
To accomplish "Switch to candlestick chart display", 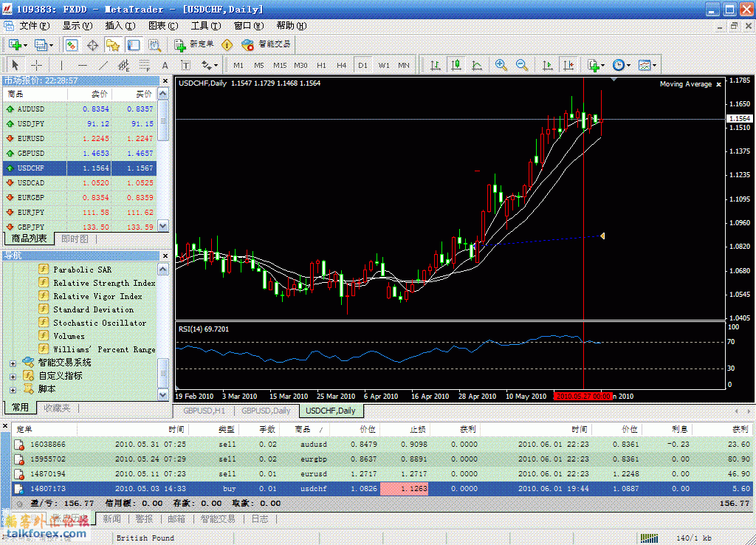I will (x=456, y=65).
